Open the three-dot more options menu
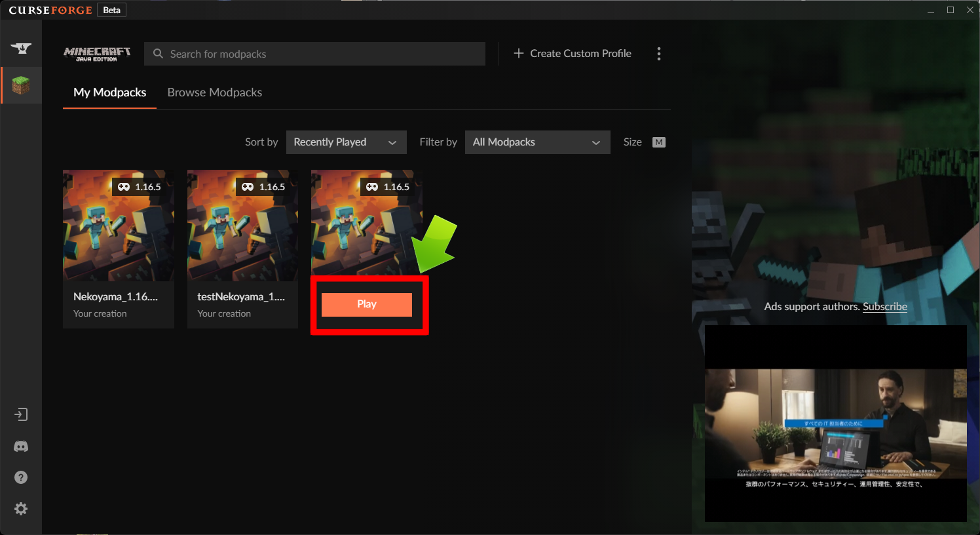This screenshot has height=535, width=980. click(659, 54)
